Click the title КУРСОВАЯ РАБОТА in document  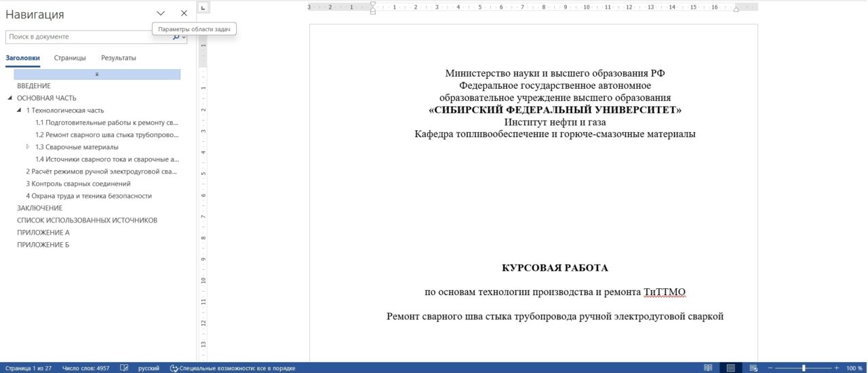click(555, 268)
